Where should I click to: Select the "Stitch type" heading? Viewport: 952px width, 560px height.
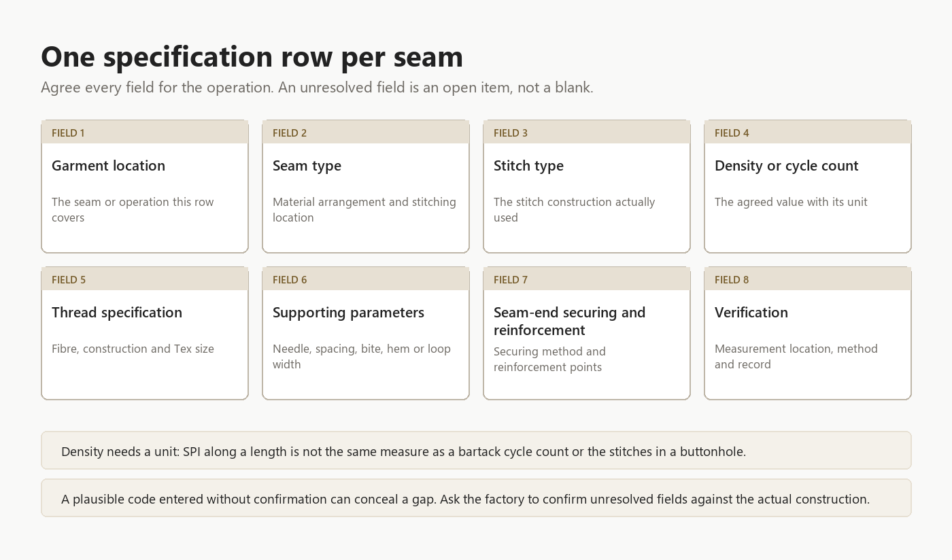528,166
